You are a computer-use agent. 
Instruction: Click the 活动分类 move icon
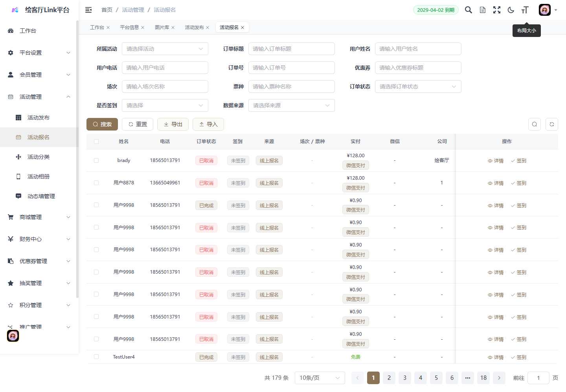tap(18, 157)
